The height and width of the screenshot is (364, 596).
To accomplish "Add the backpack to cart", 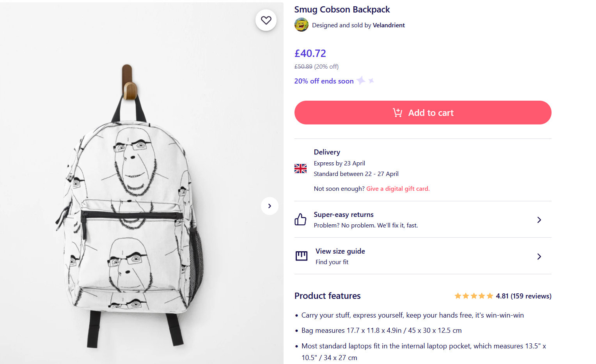I will (x=423, y=113).
